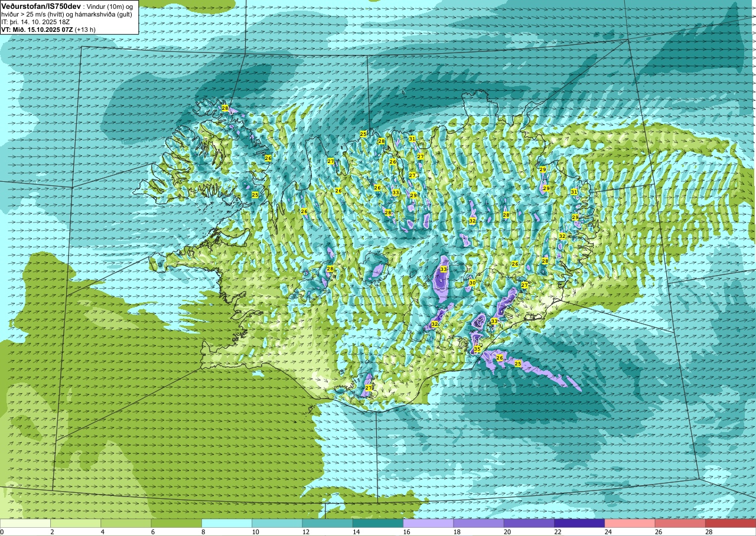Click the "(+13 h)" forecast offset text

click(86, 29)
